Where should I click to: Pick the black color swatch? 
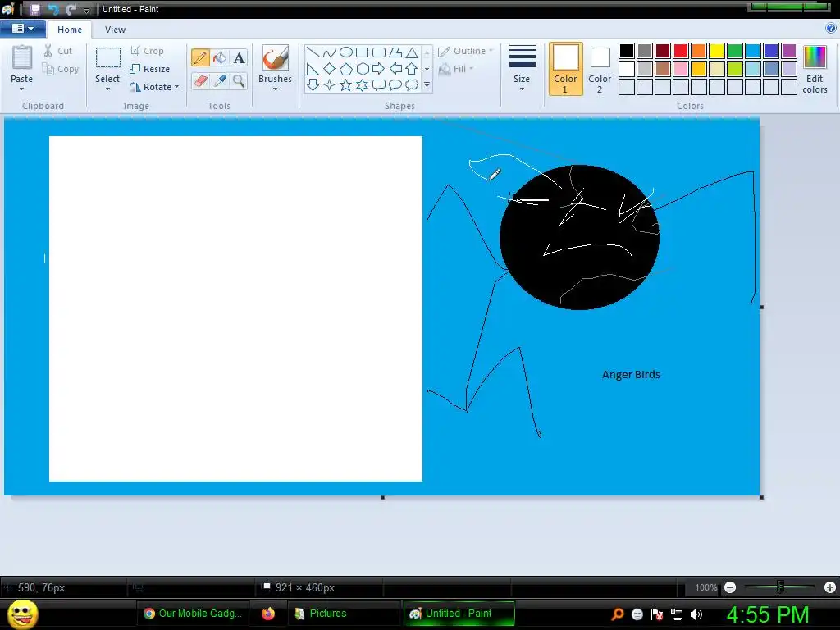[x=626, y=51]
